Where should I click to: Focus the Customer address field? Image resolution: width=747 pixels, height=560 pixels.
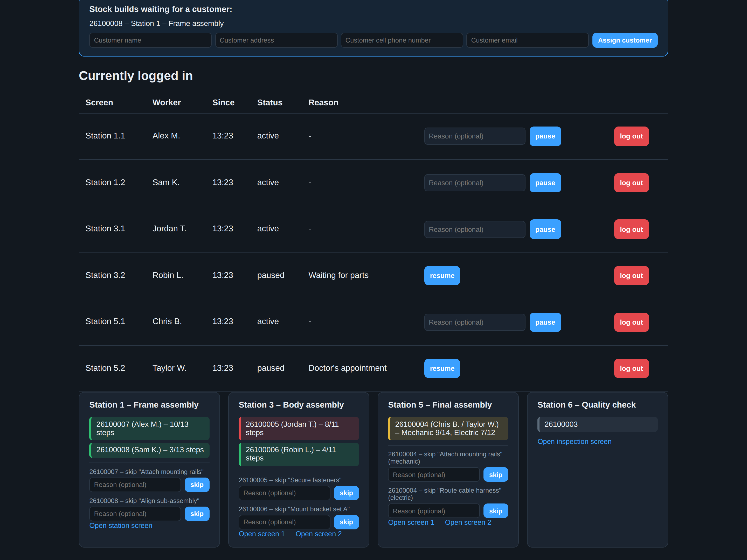276,40
